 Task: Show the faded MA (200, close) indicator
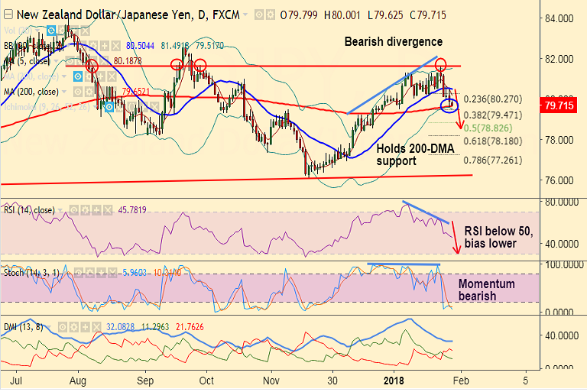click(x=77, y=76)
